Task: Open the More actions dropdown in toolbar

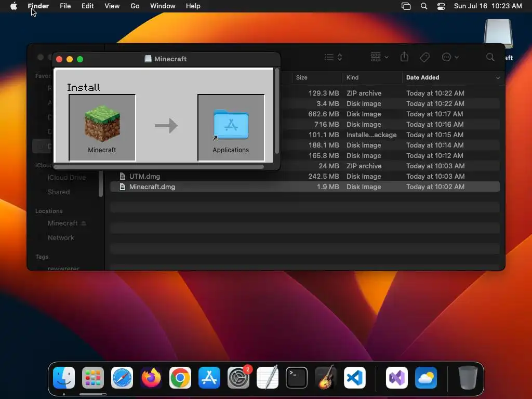Action: [450, 57]
